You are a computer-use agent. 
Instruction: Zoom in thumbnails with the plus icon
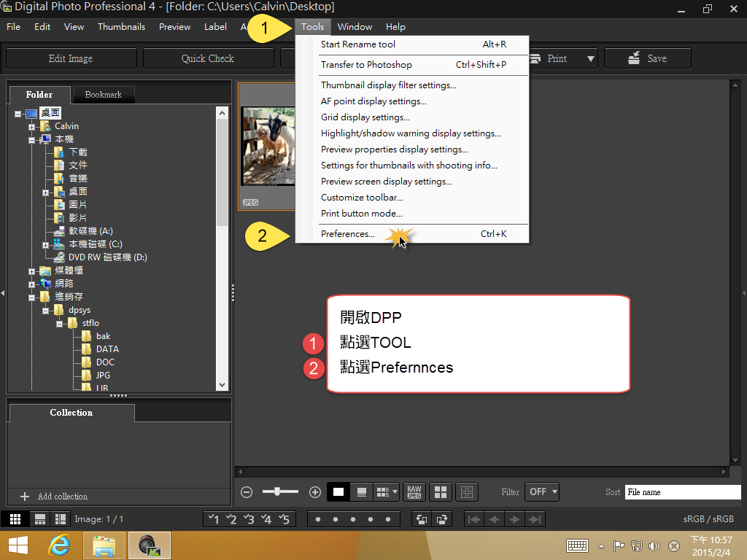click(315, 492)
